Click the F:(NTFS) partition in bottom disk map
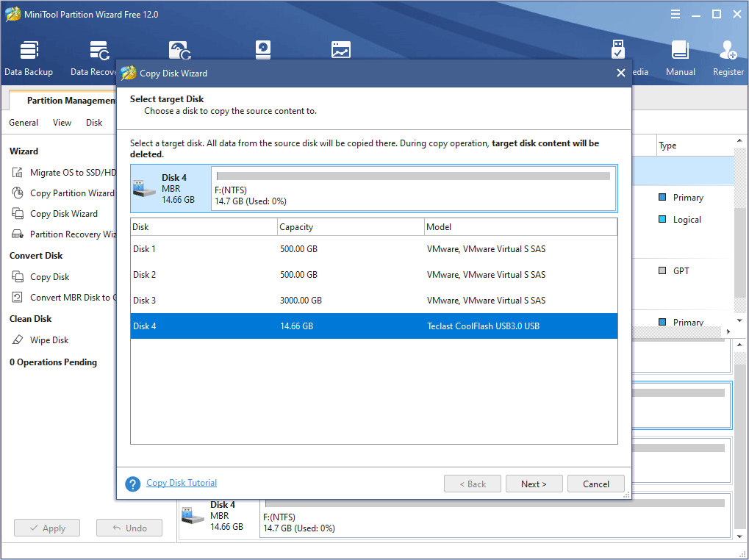This screenshot has width=749, height=560. [495, 516]
